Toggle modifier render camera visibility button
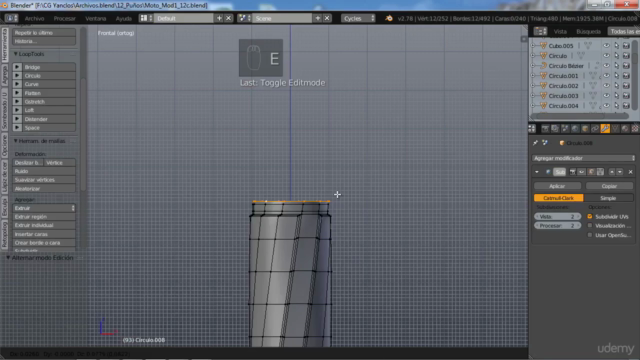640x360 pixels. point(572,172)
